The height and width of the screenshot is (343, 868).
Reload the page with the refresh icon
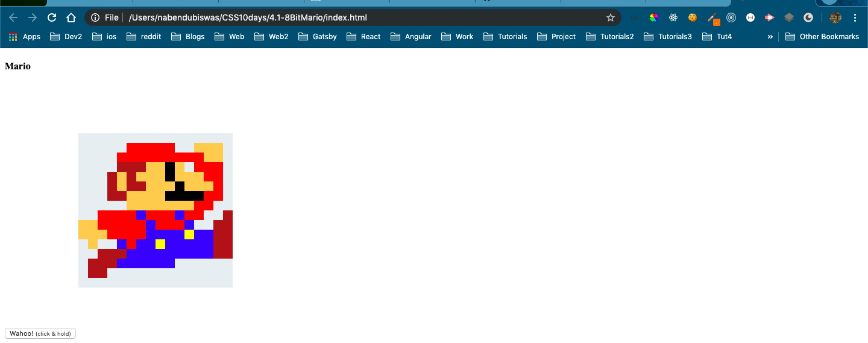[x=52, y=17]
